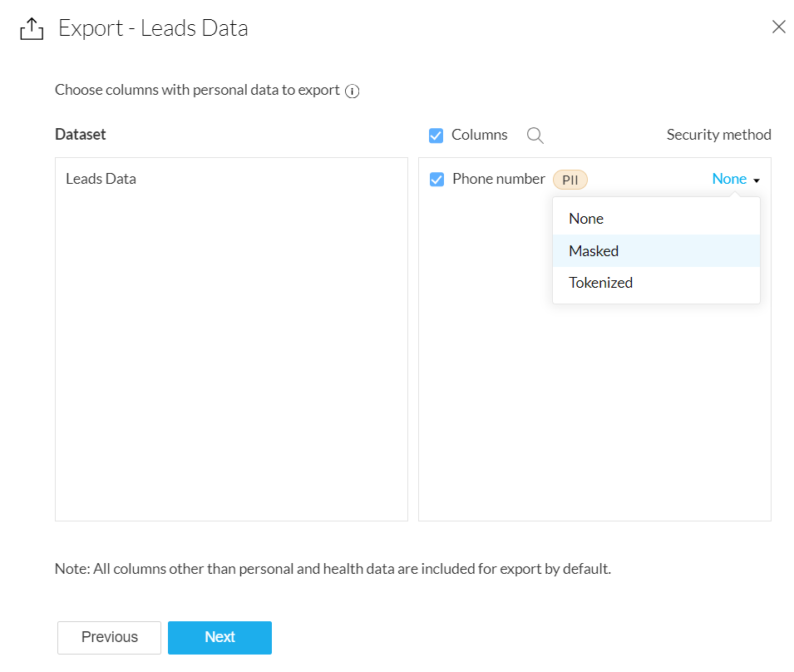Screen dimensions: 794x672
Task: Click the Phone number column label text
Action: (x=498, y=179)
